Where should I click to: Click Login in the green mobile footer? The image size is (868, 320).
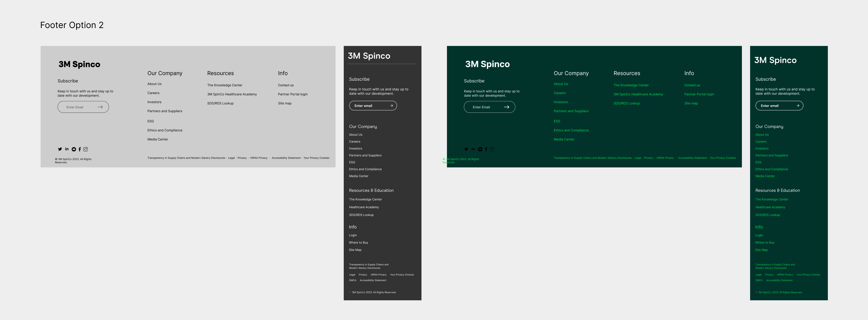coord(759,235)
